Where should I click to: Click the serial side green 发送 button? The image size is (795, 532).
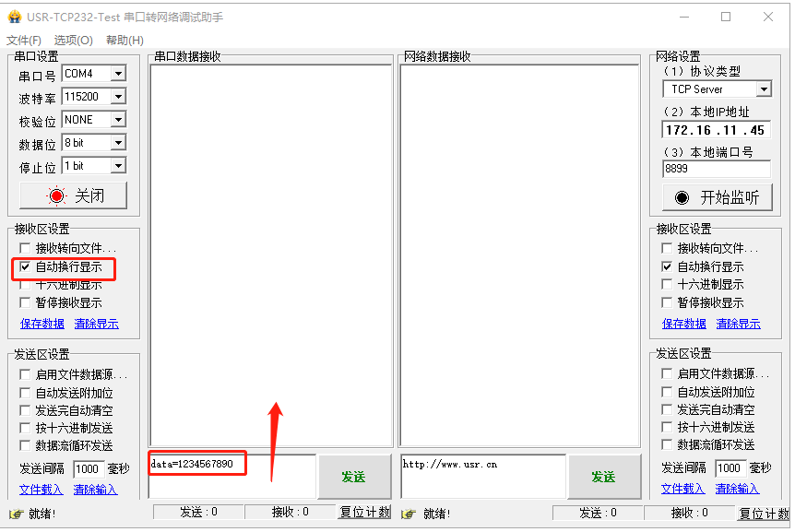point(353,477)
